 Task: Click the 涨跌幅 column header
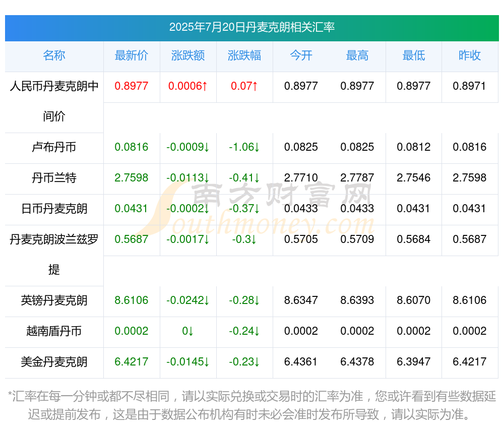[244, 55]
